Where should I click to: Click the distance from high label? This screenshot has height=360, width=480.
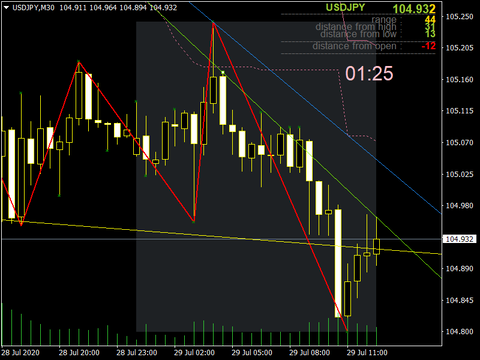coord(356,26)
